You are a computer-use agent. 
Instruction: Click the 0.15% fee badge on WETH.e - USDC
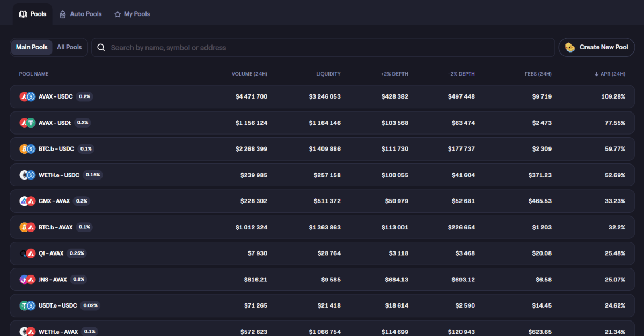point(93,175)
